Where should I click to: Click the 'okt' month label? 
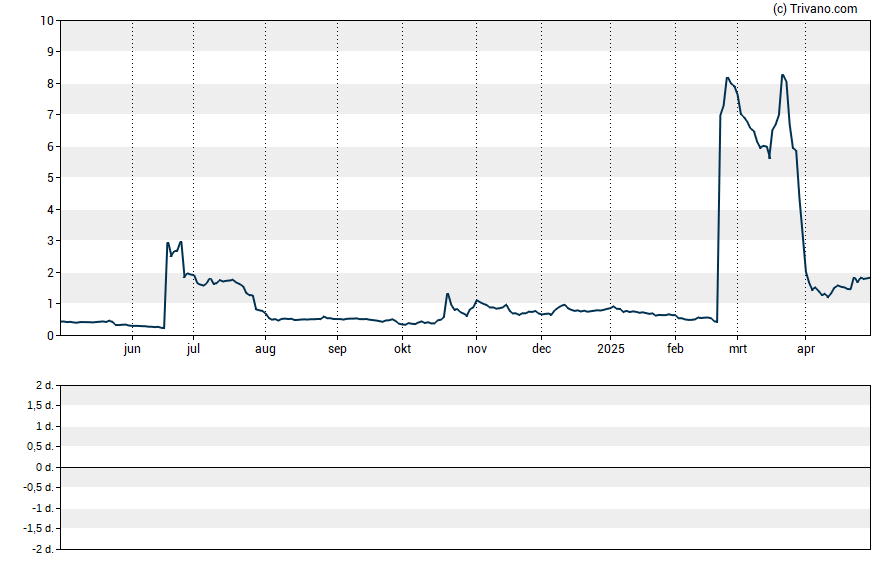(x=402, y=349)
